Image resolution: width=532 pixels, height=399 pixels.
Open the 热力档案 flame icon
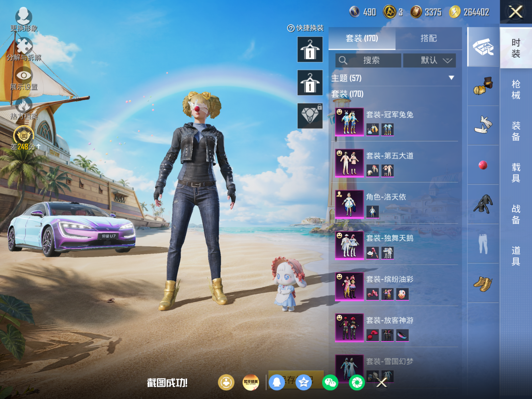point(24,105)
